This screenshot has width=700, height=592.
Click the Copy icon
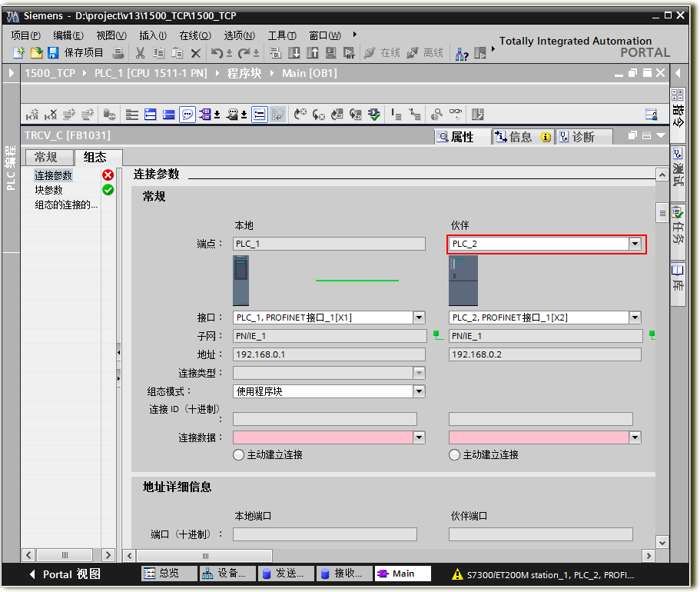158,53
